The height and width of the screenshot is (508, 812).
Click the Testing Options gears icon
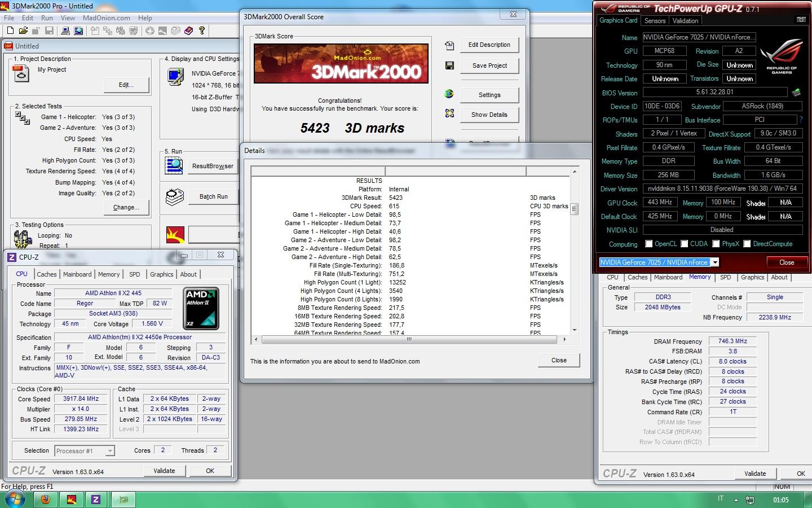23,239
